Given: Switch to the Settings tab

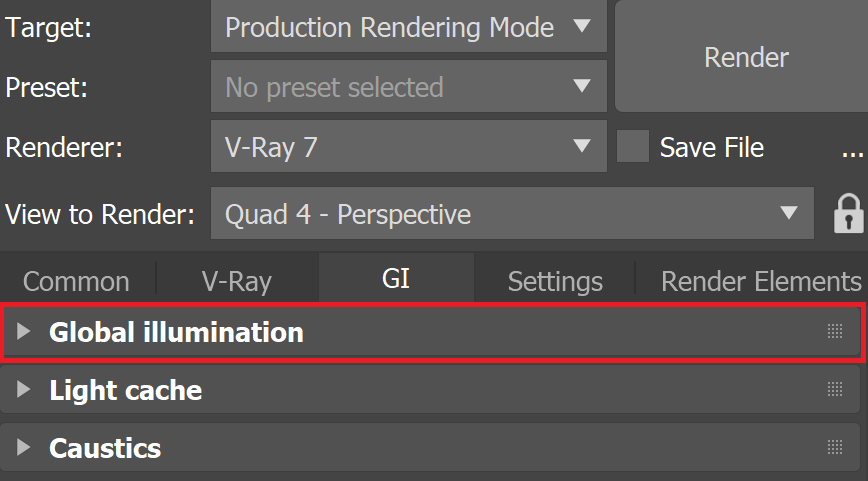Looking at the screenshot, I should [x=555, y=281].
